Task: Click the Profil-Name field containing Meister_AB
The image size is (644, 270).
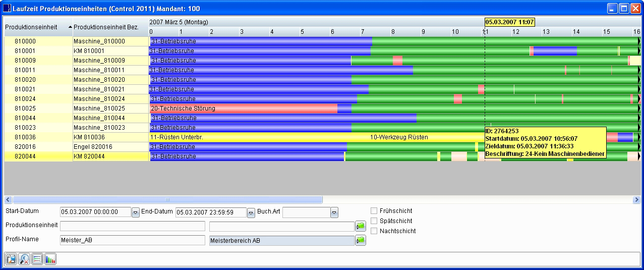Action: [132, 241]
